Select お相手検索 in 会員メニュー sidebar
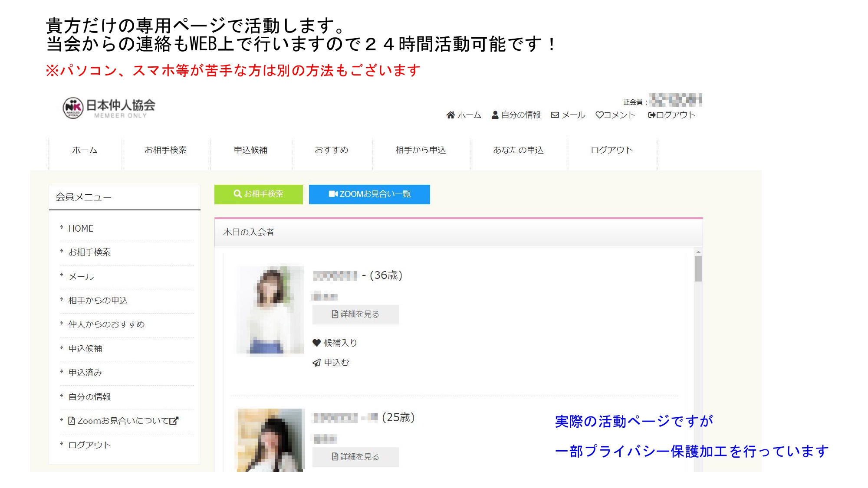This screenshot has width=868, height=488. [89, 252]
